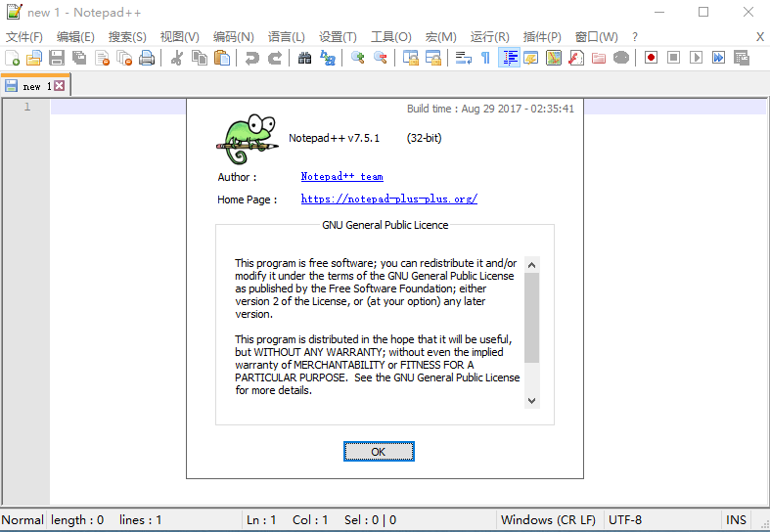The image size is (770, 532).
Task: Open Folder as Workspace toolbar icon
Action: 599,58
